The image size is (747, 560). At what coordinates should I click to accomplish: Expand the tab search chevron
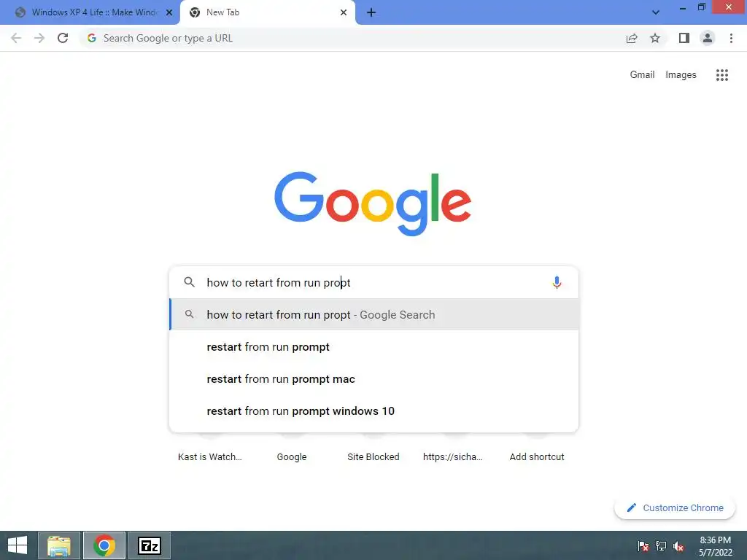(656, 12)
